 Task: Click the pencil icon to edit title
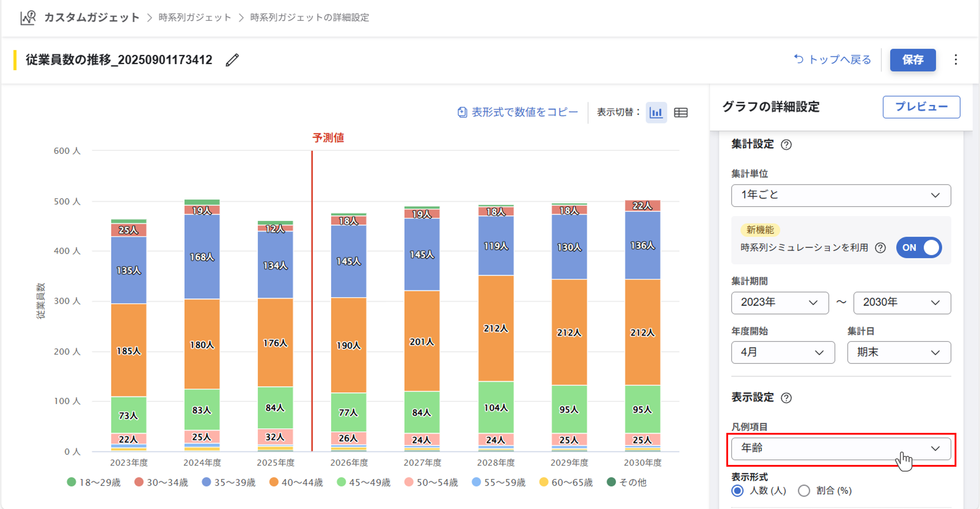pyautogui.click(x=232, y=60)
